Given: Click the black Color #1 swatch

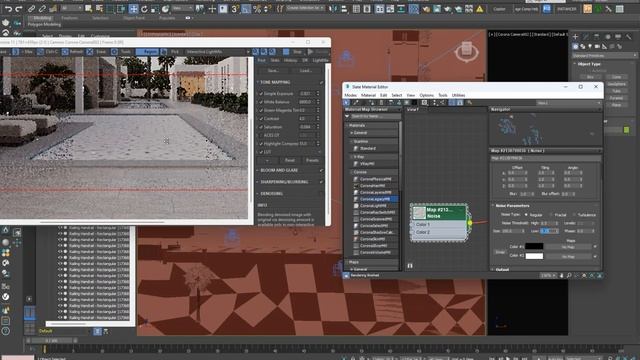Looking at the screenshot, I should 534,247.
